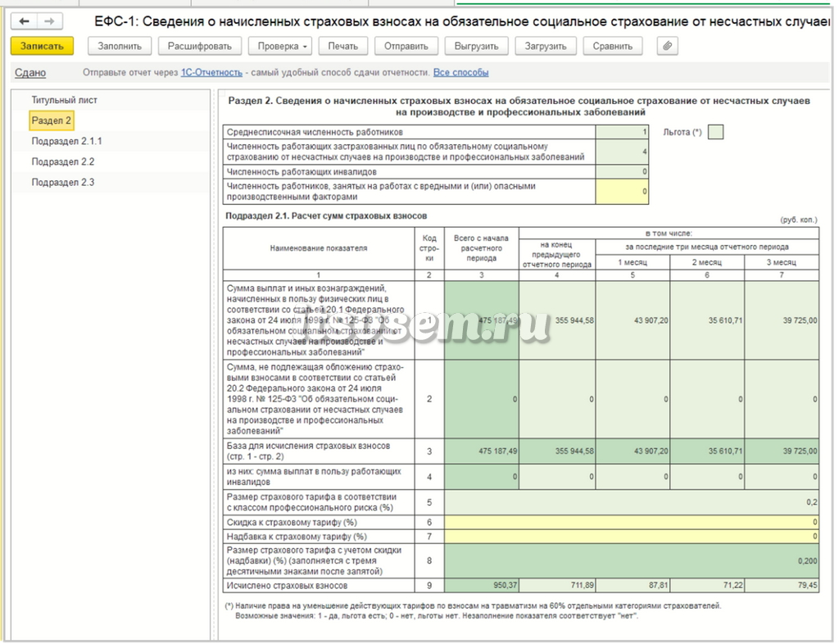
Task: Expand the Проверка dropdown button
Action: [283, 46]
